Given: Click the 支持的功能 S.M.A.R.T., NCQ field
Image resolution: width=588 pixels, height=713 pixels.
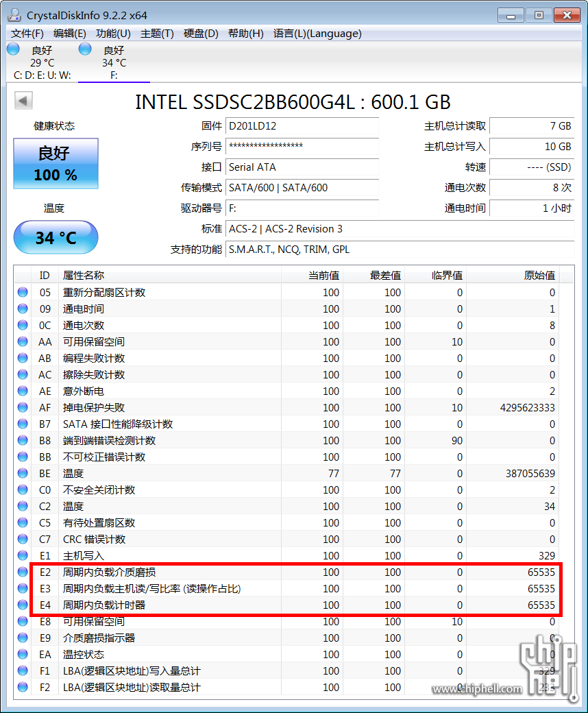Looking at the screenshot, I should coord(400,249).
